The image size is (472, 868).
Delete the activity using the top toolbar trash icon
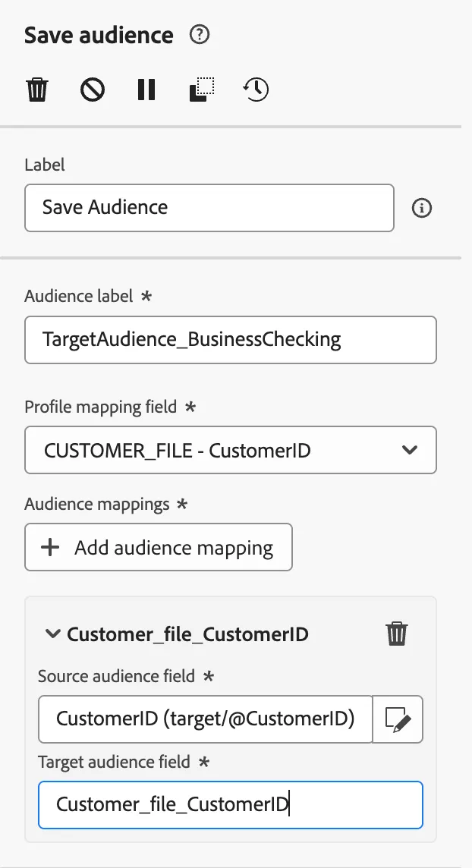[38, 89]
